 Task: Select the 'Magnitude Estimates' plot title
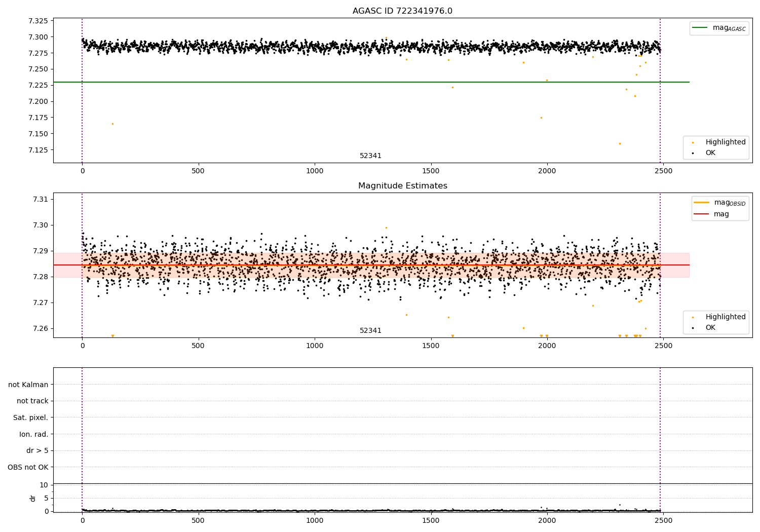(x=402, y=186)
